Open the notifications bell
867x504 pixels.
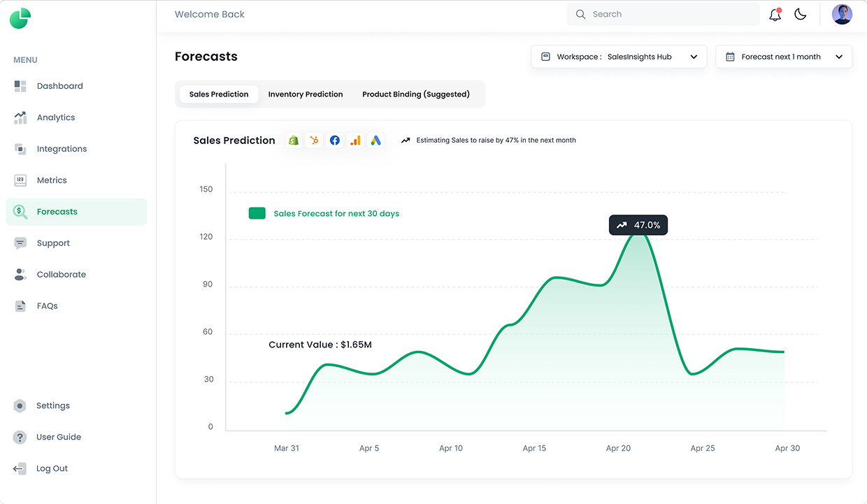tap(775, 15)
